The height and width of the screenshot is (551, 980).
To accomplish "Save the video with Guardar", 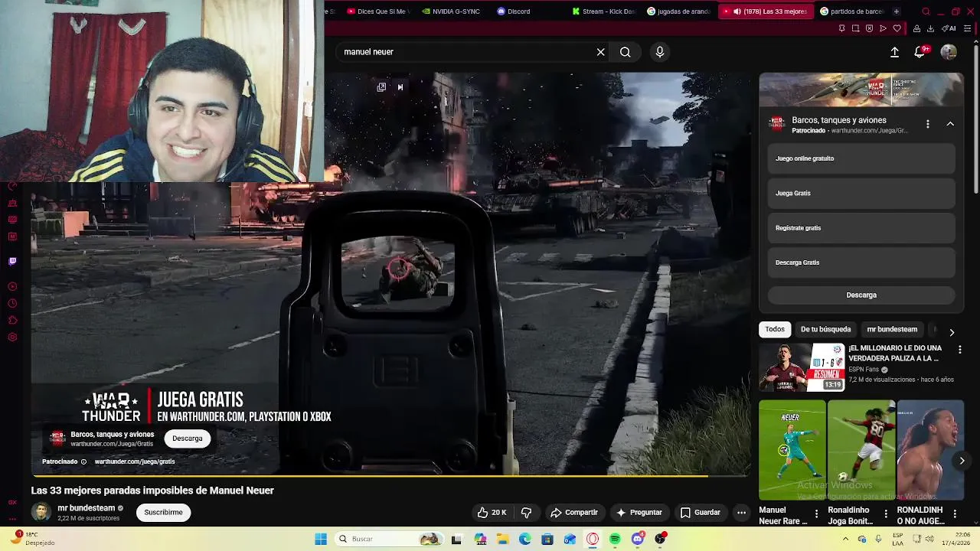I will point(701,513).
